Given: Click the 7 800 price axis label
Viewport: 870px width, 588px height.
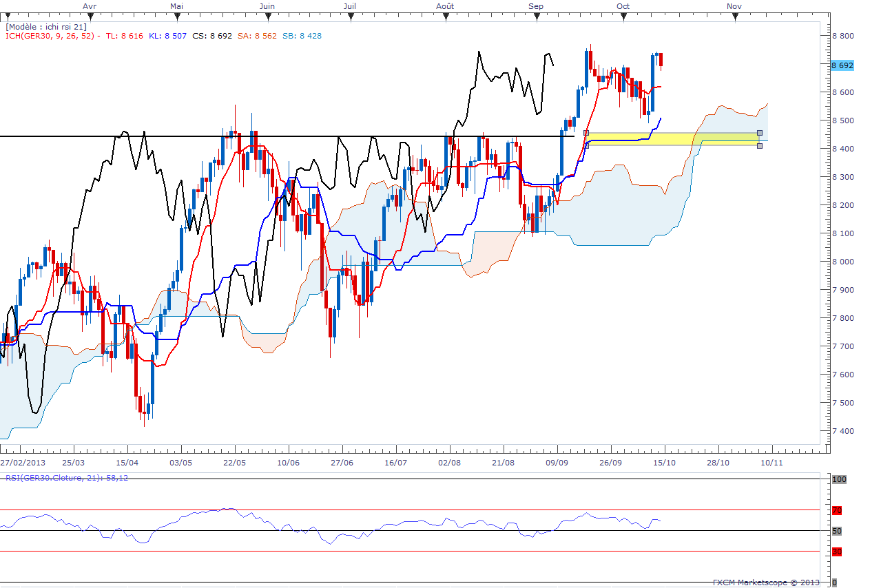Looking at the screenshot, I should [x=843, y=318].
